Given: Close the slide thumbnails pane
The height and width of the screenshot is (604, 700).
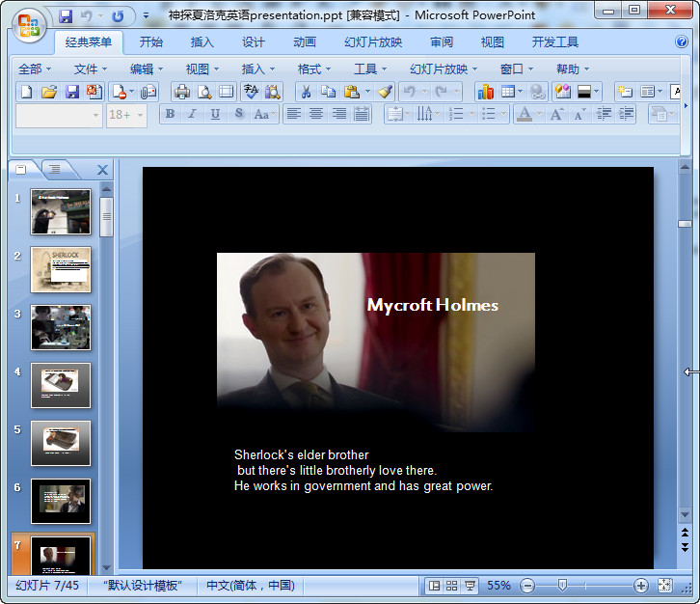Looking at the screenshot, I should pos(102,170).
